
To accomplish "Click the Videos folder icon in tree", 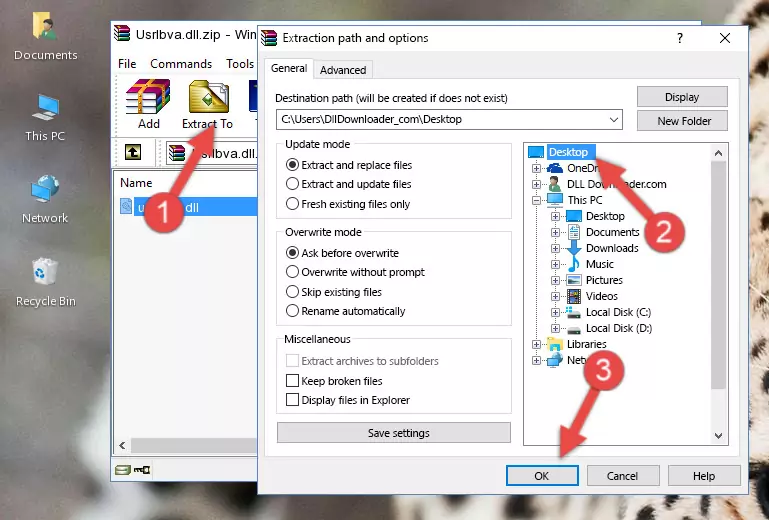I will [574, 296].
